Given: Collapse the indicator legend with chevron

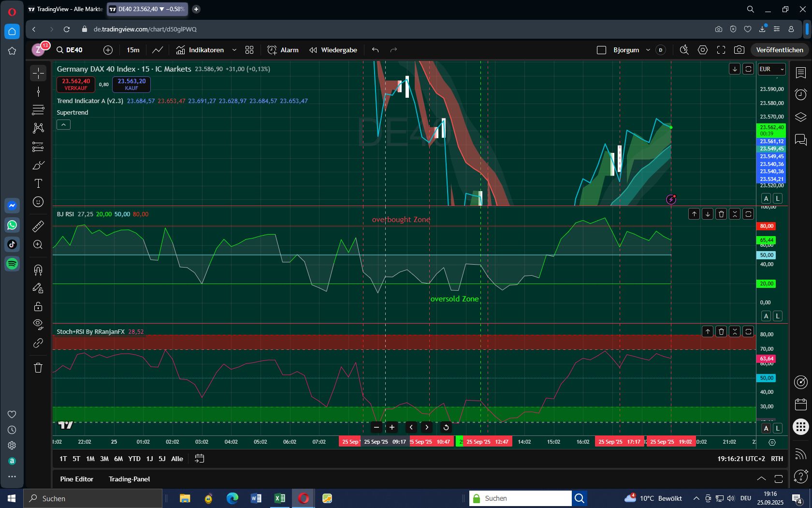Looking at the screenshot, I should [63, 125].
